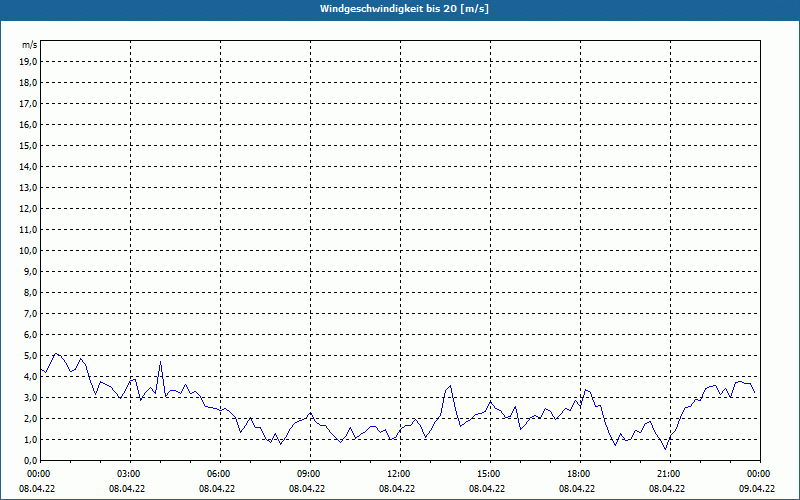Select the 12:00 time label

pyautogui.click(x=399, y=474)
